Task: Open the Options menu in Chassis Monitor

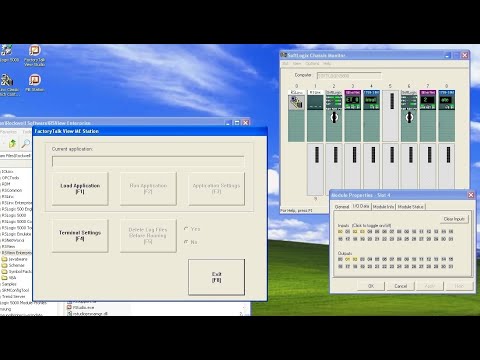Action: (312, 64)
